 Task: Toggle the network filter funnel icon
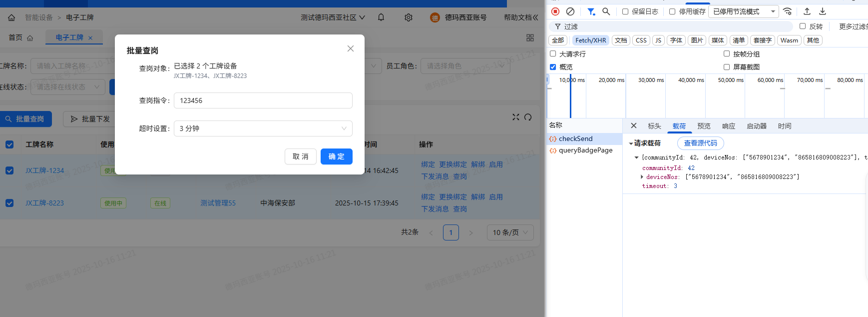click(591, 11)
